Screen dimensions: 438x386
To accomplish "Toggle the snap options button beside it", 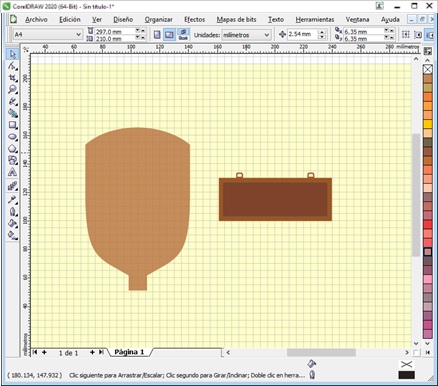I will 418,35.
